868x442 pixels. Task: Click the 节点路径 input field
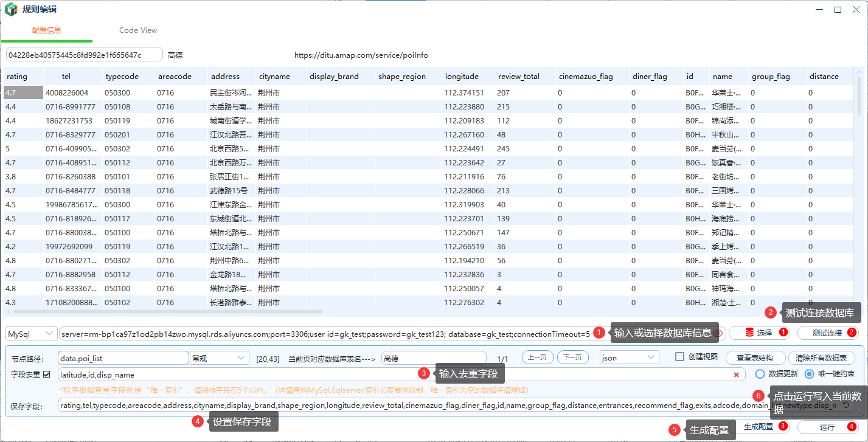(x=123, y=358)
